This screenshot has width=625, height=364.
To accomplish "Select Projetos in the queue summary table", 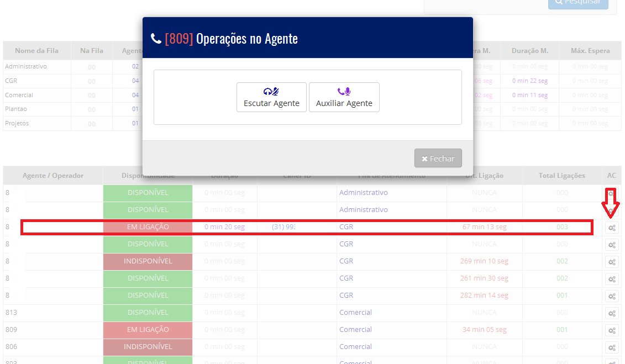I will click(17, 123).
